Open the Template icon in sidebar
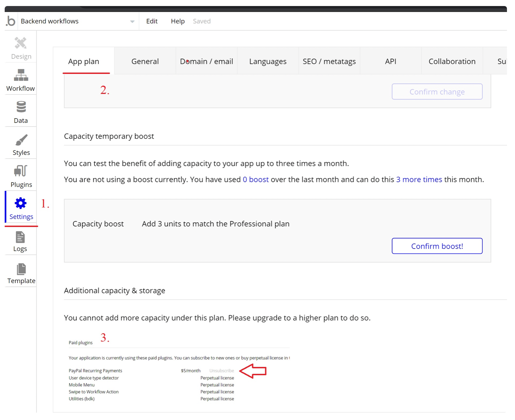This screenshot has height=420, width=515. click(21, 269)
